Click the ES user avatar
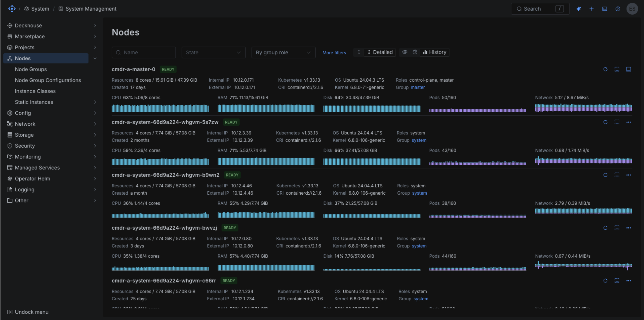Image resolution: width=644 pixels, height=320 pixels. pos(632,9)
